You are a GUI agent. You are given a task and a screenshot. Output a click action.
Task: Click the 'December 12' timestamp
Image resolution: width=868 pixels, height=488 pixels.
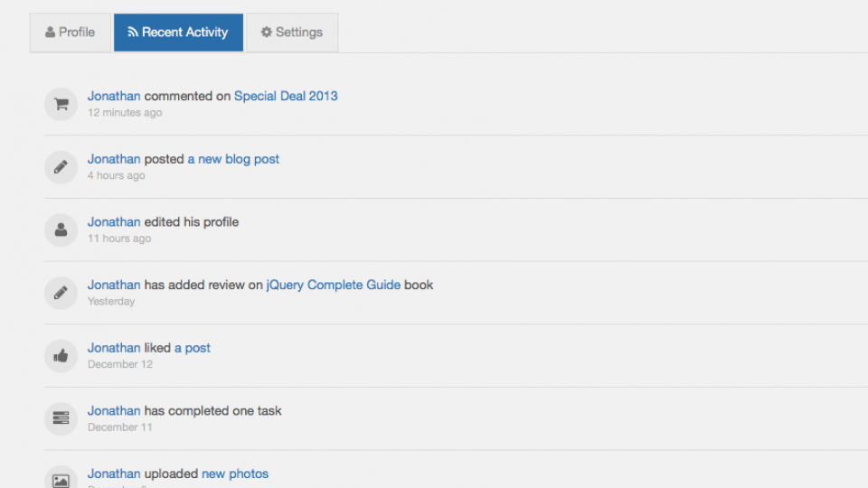pos(120,364)
